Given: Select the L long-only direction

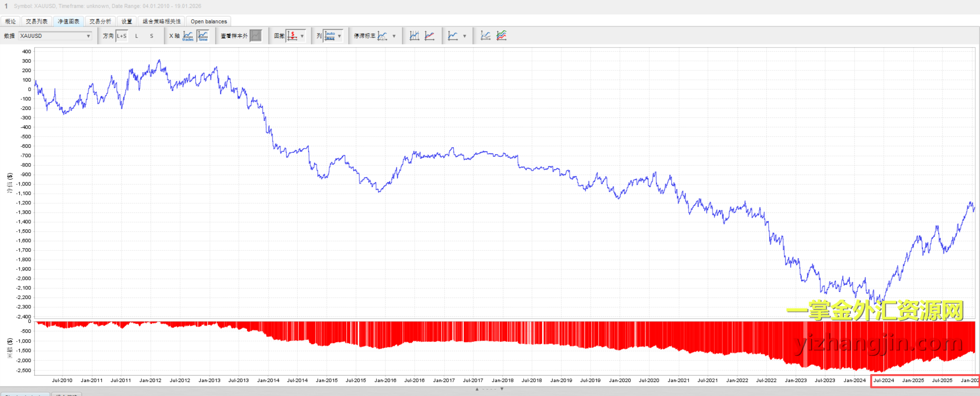Looking at the screenshot, I should tap(136, 36).
